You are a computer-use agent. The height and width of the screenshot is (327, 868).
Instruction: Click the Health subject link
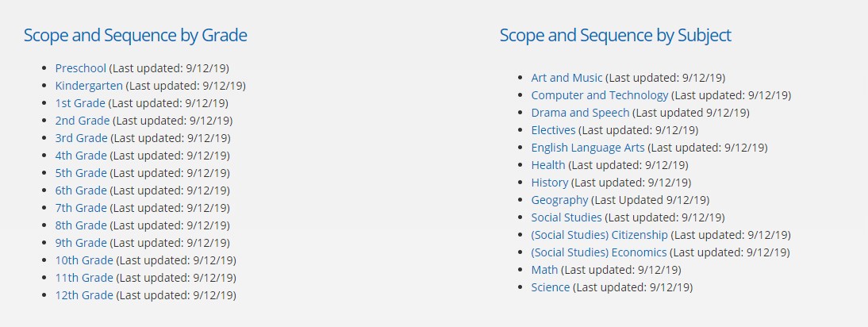[548, 165]
